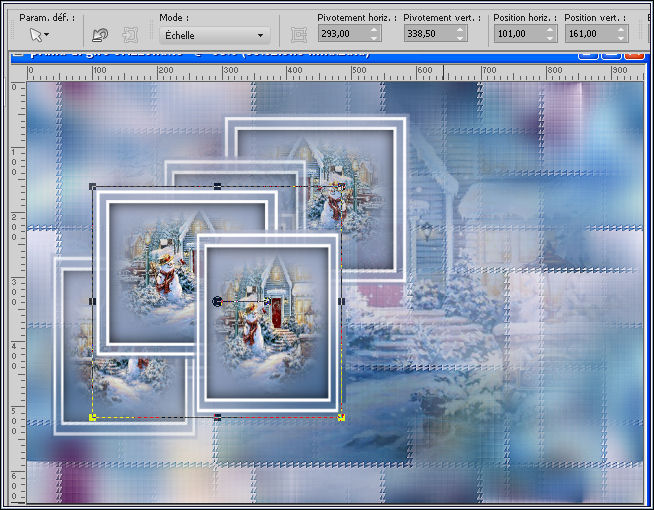This screenshot has height=510, width=654.
Task: Click the front framed snowman picture
Action: [267, 323]
